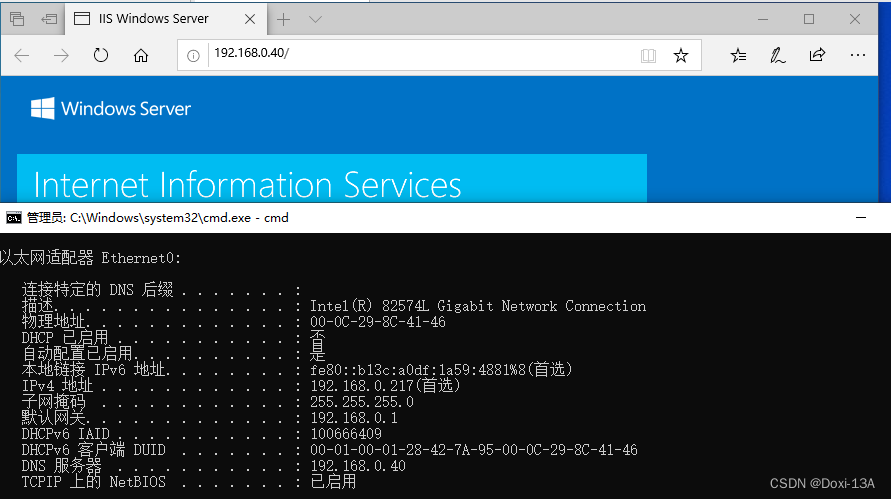Minimize the Edge browser window
Viewport: 891px width, 499px height.
point(763,19)
